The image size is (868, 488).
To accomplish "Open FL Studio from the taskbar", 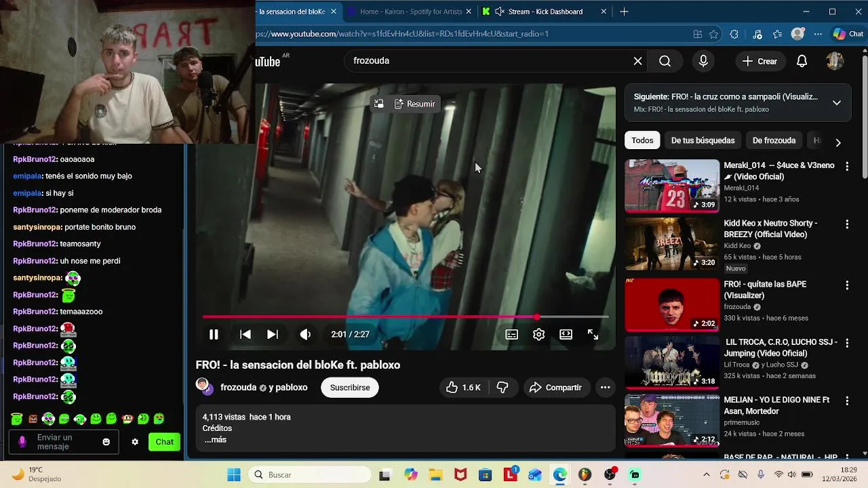I will coord(585,474).
